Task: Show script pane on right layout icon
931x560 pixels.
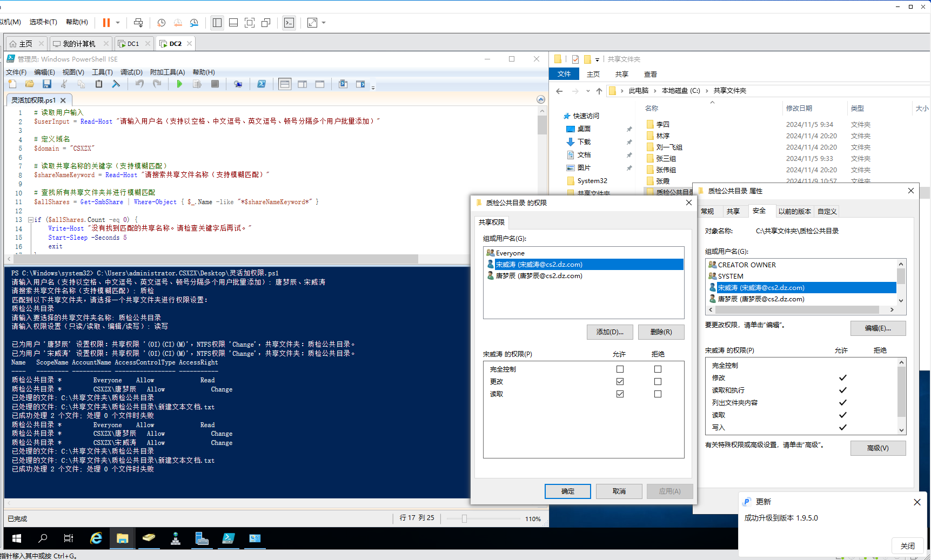Action: pos(303,84)
